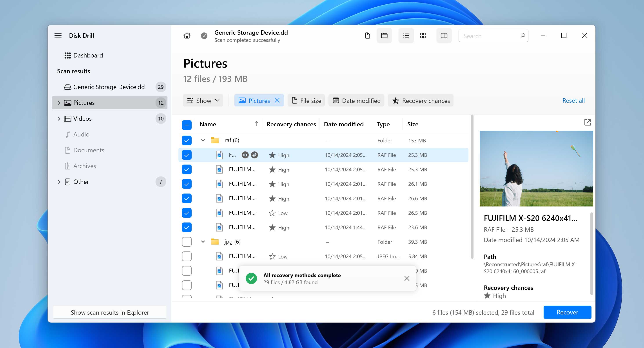Click the star icon on Low 26.5 MB row
The width and height of the screenshot is (644, 348).
click(x=272, y=213)
